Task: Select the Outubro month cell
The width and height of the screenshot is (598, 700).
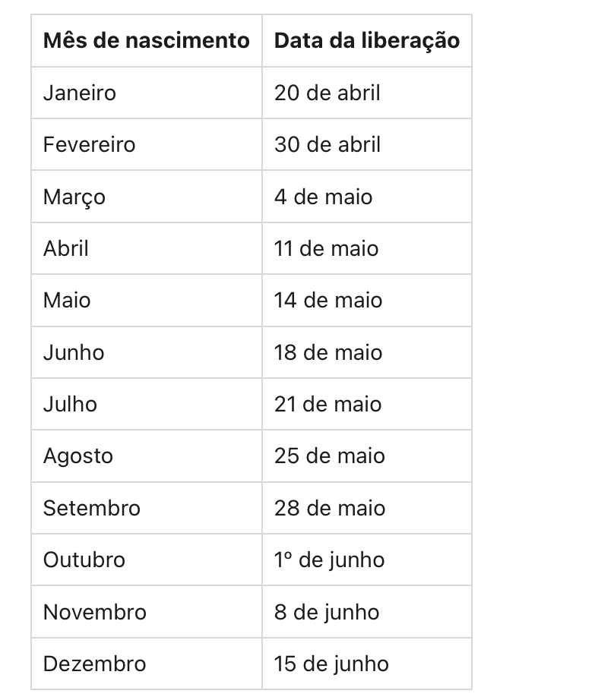Action: tap(84, 560)
